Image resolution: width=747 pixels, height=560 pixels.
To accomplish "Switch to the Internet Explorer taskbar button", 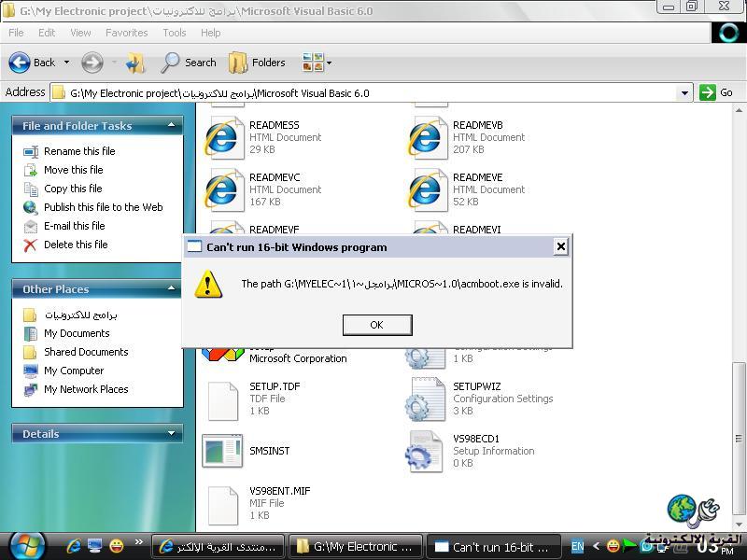I will click(218, 547).
